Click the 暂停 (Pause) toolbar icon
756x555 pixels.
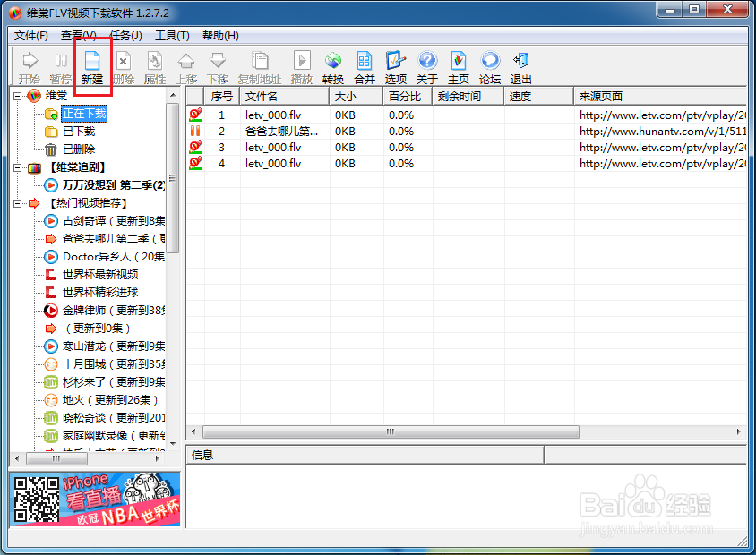[61, 67]
